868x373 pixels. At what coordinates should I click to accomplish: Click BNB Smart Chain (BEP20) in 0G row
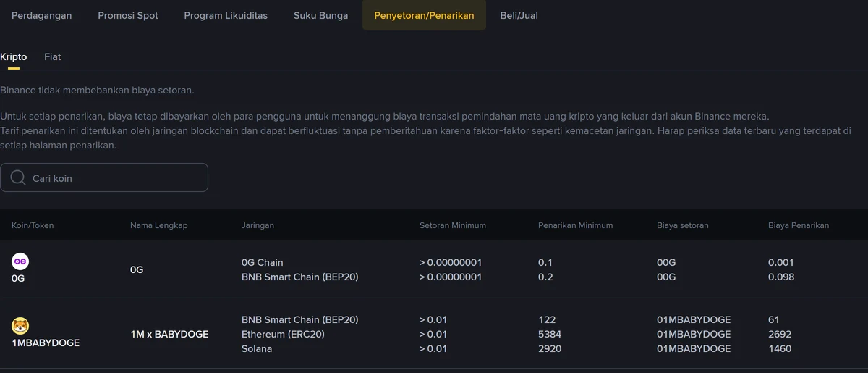tap(300, 277)
